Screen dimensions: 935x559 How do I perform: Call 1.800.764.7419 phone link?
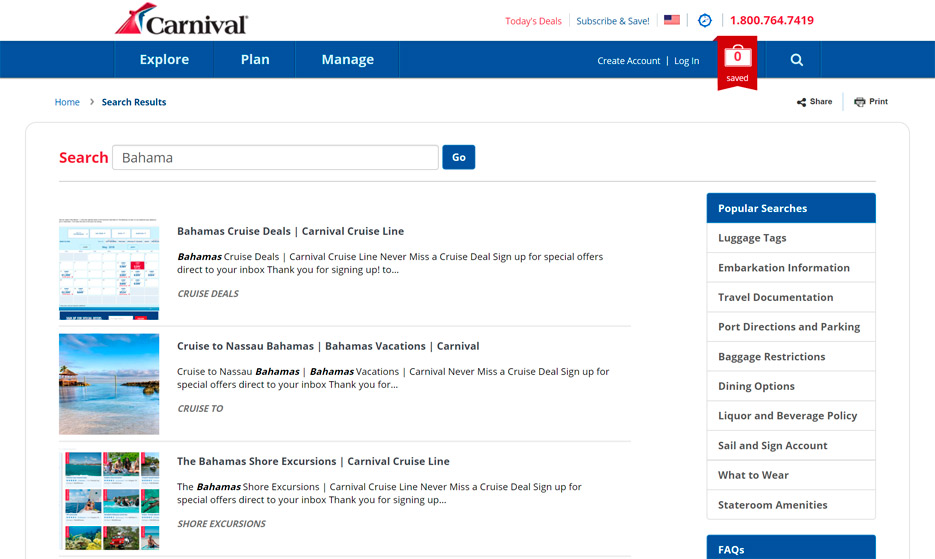coord(772,20)
